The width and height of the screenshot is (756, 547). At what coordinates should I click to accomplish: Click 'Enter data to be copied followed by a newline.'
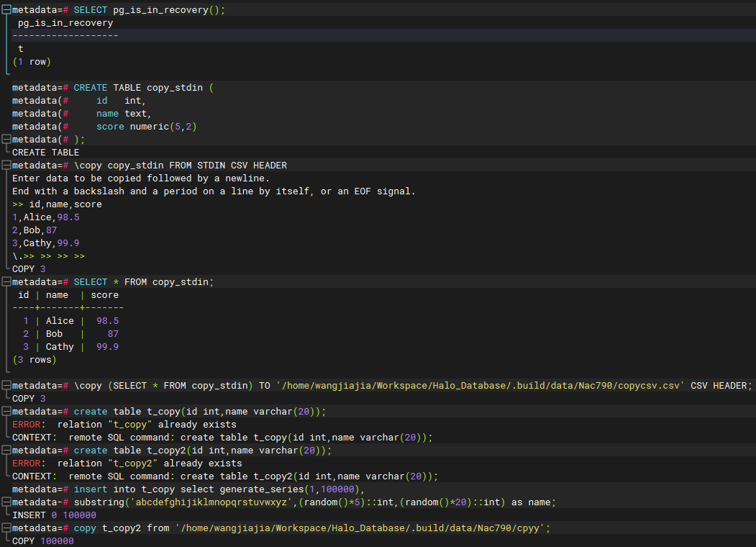point(141,178)
